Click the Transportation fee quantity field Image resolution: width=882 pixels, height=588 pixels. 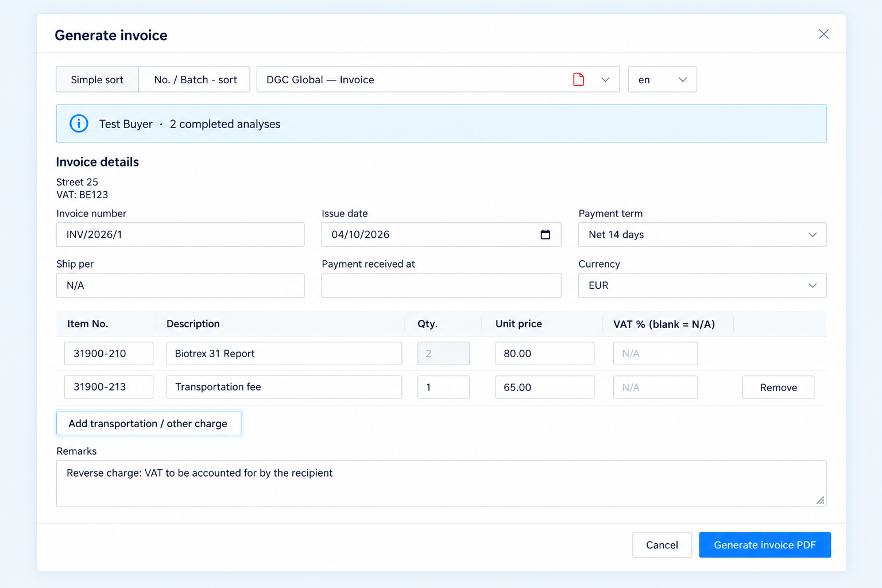click(443, 387)
